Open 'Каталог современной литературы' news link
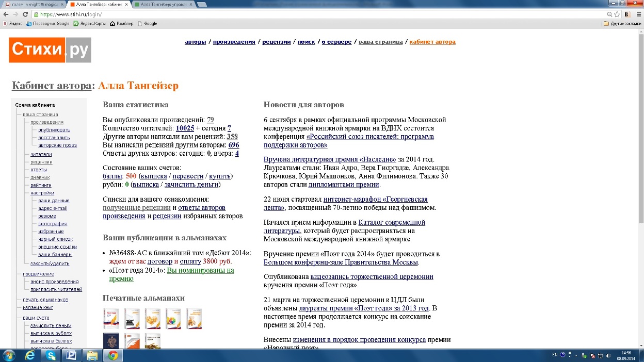The image size is (644, 362). click(344, 227)
